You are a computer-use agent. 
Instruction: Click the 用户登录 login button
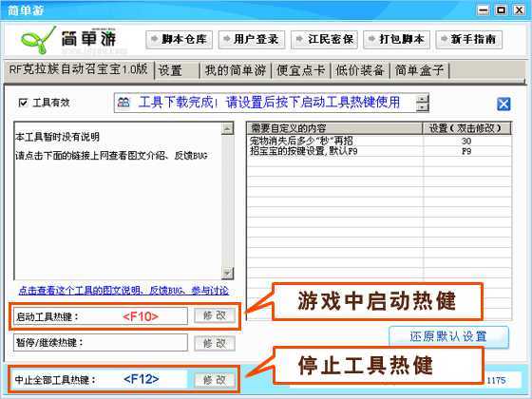(x=252, y=39)
